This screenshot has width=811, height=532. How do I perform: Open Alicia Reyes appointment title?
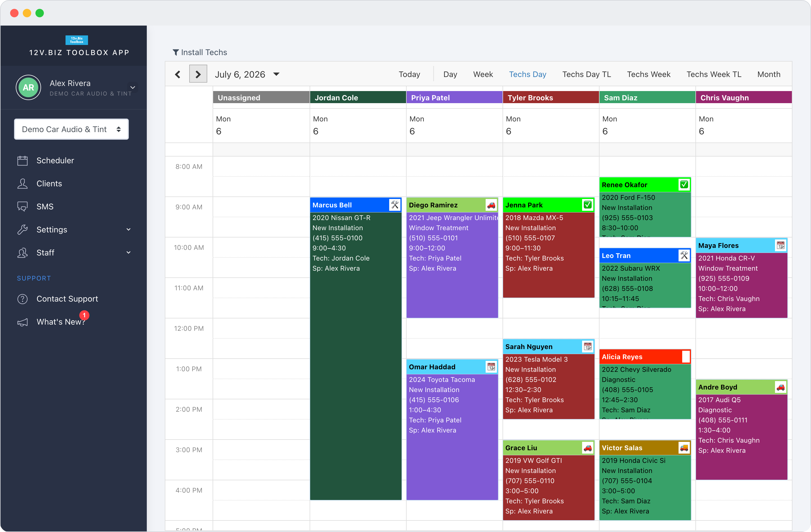(x=622, y=357)
